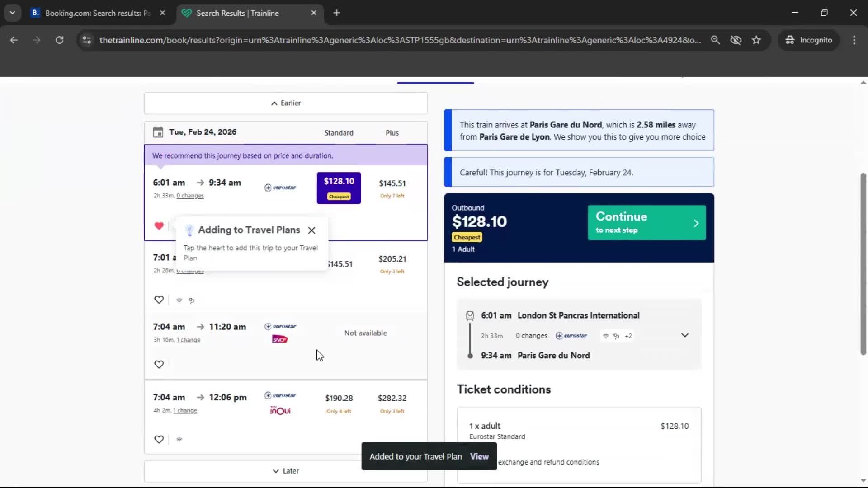Viewport: 868px width, 488px height.
Task: Open browser zoom magnifier icon
Action: [x=715, y=40]
